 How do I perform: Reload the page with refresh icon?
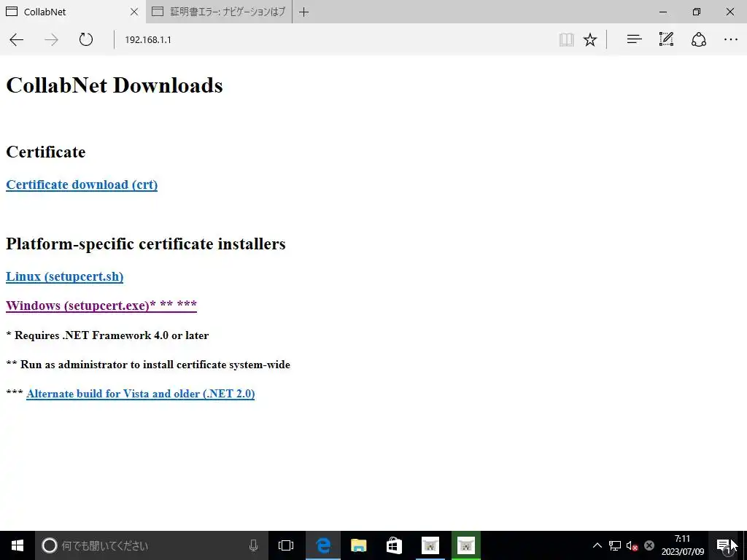point(86,39)
